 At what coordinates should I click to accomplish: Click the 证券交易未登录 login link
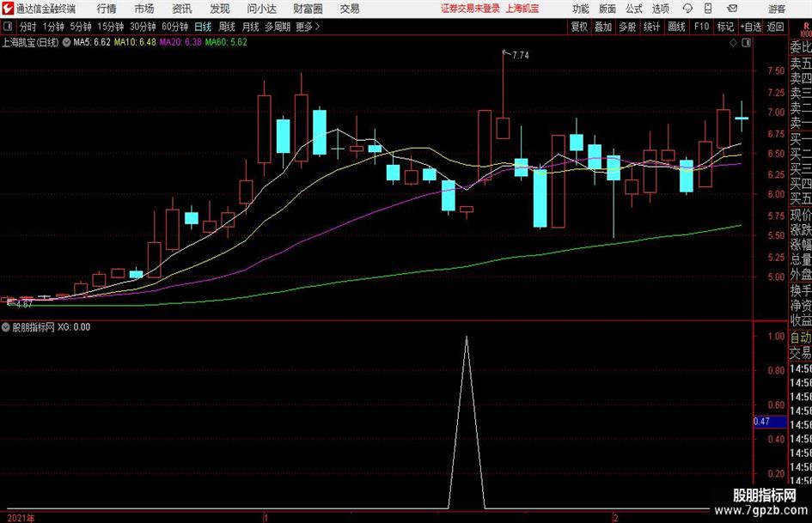[x=470, y=9]
